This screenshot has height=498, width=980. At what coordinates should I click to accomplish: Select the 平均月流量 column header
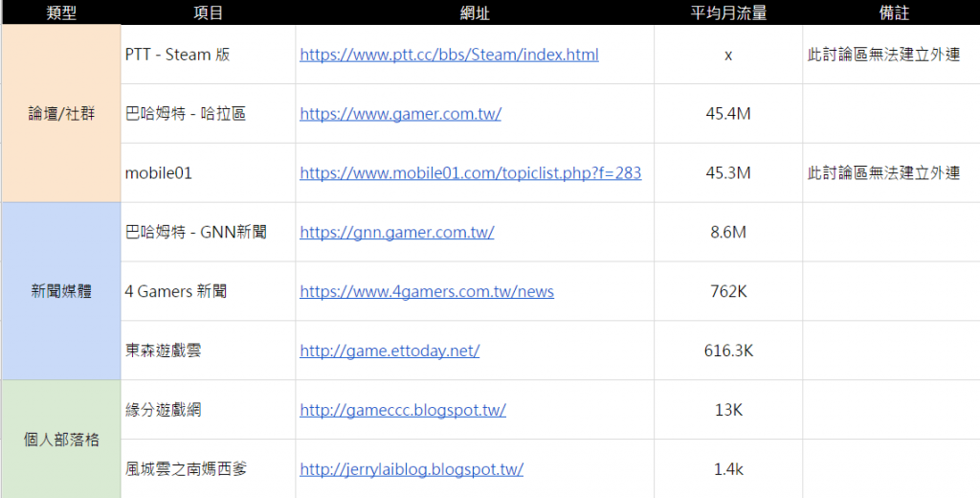pos(728,12)
